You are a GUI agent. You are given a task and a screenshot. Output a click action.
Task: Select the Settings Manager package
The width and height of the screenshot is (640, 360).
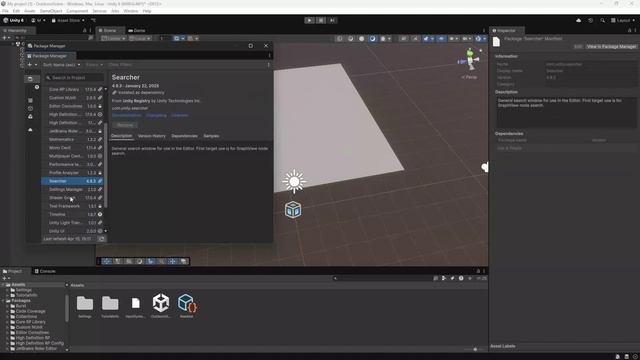pyautogui.click(x=72, y=189)
